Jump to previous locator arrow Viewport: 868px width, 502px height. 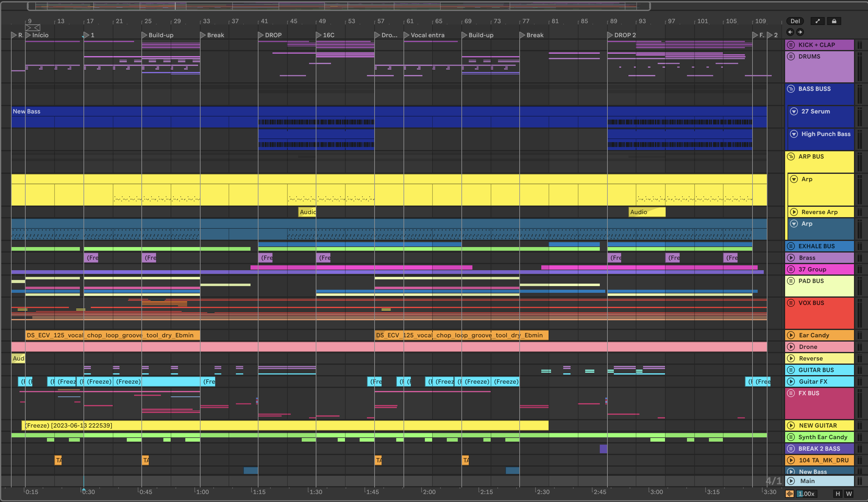790,32
